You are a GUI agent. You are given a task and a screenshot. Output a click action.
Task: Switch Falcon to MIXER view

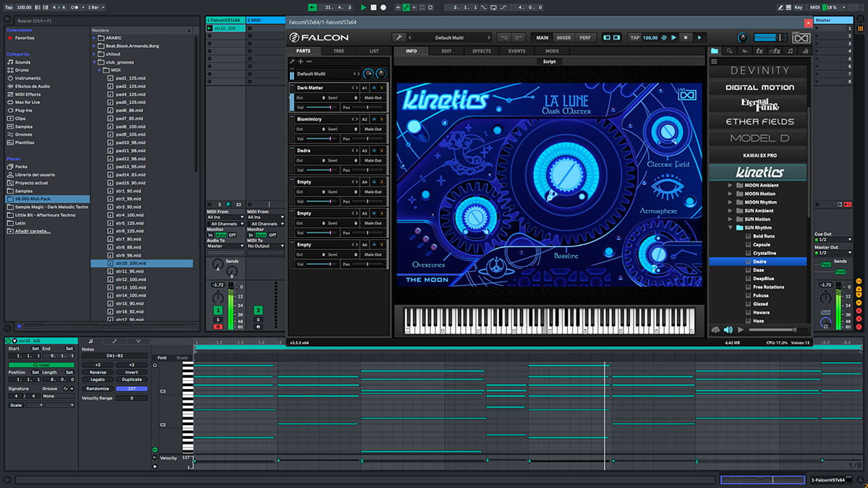click(x=563, y=37)
